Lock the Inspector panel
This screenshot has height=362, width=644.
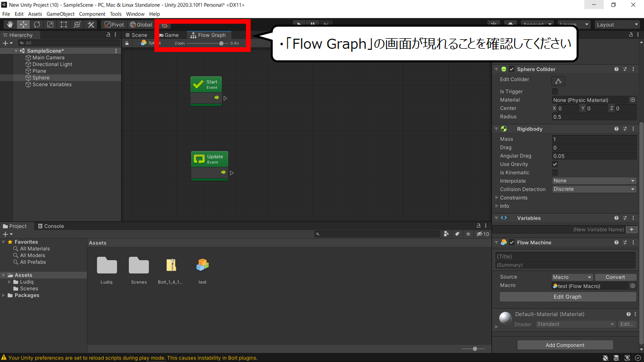point(632,34)
